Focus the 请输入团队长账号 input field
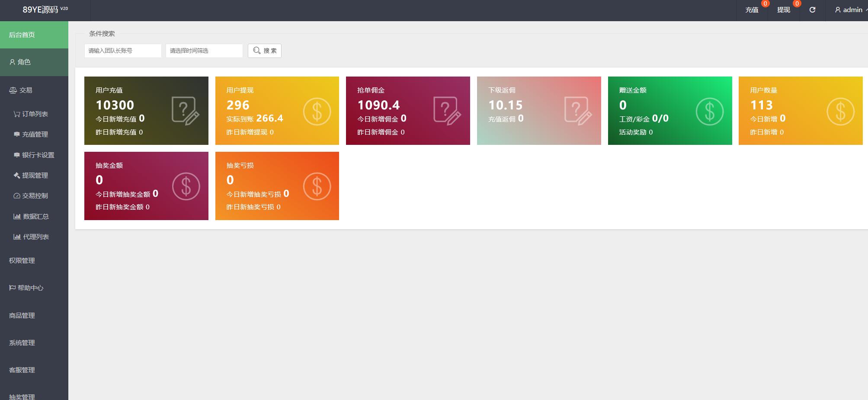868x400 pixels. coord(123,51)
